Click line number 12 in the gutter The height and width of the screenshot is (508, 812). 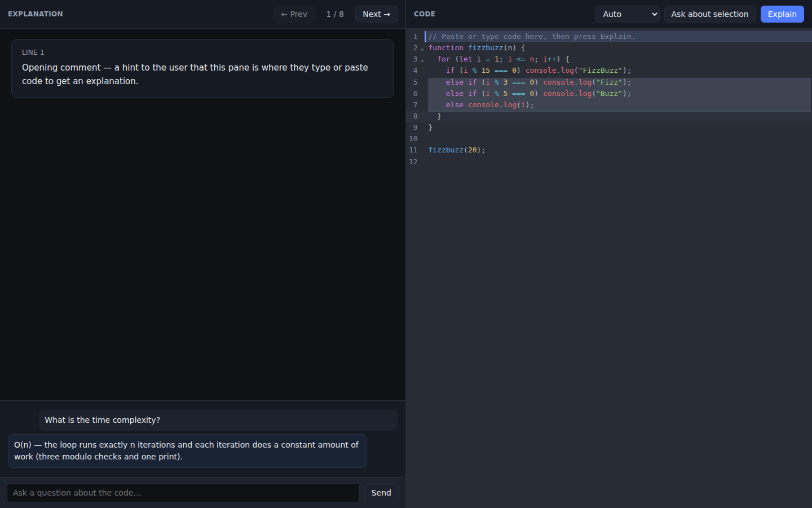pyautogui.click(x=413, y=162)
